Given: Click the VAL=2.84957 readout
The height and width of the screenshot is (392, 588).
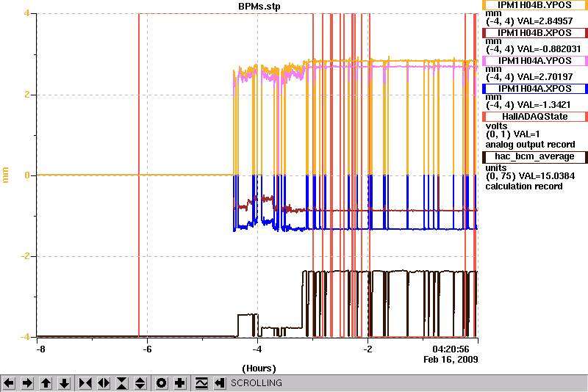Looking at the screenshot, I should [545, 21].
